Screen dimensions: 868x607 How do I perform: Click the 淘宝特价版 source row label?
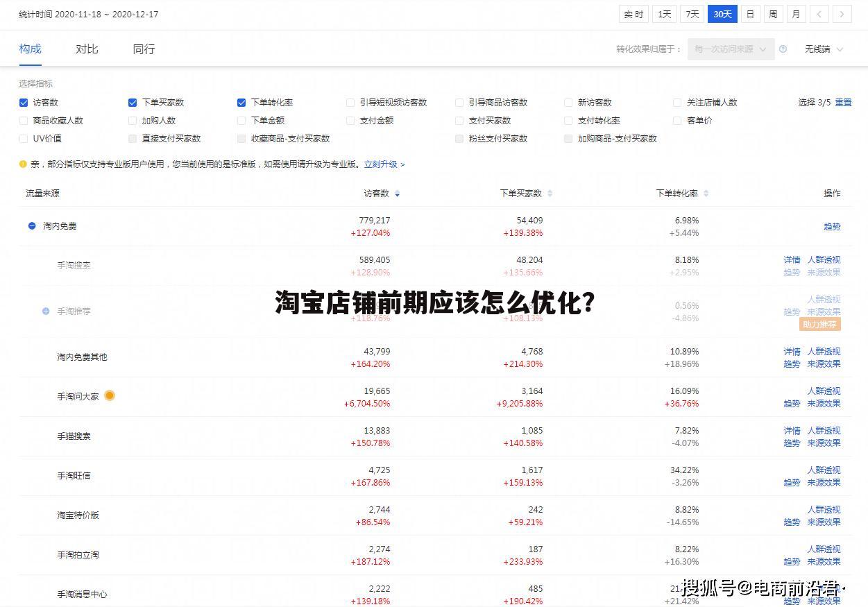(x=78, y=515)
